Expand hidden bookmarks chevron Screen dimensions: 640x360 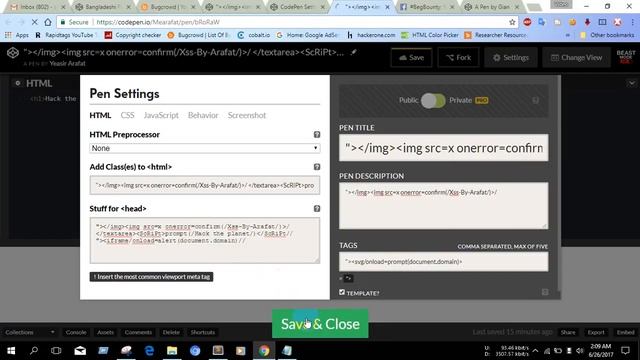pyautogui.click(x=567, y=35)
